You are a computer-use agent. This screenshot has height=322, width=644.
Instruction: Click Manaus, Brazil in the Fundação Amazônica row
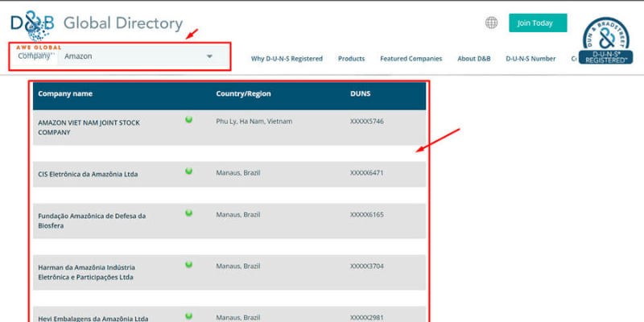(x=238, y=215)
